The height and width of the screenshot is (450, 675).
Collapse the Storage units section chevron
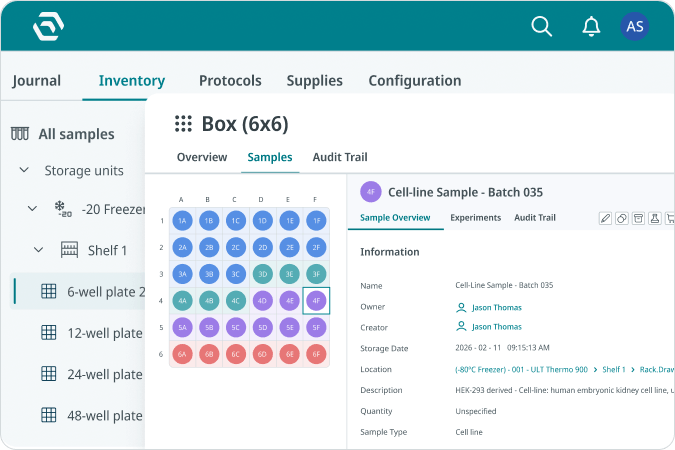25,170
